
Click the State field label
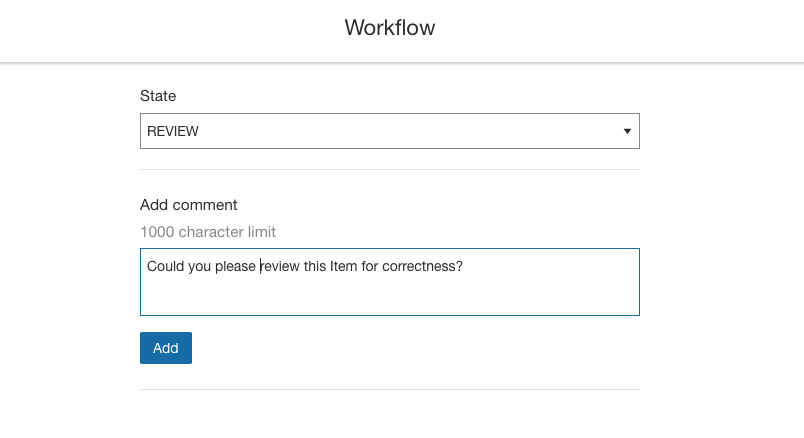click(158, 96)
